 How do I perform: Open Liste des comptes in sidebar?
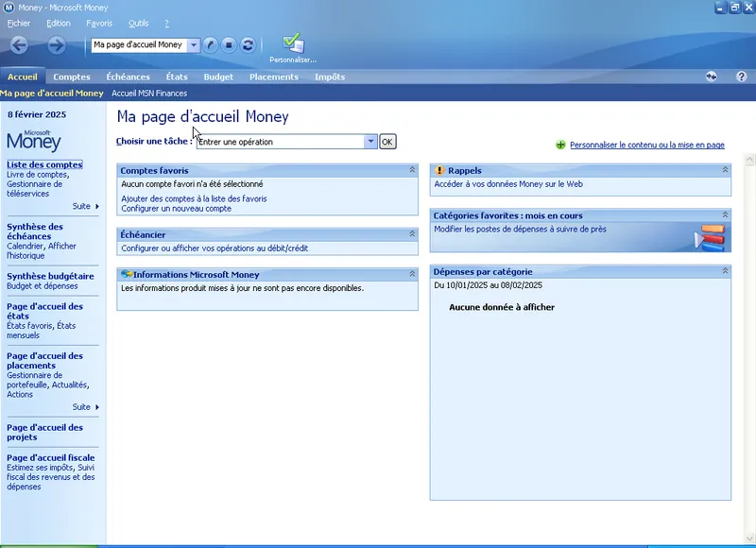point(44,164)
